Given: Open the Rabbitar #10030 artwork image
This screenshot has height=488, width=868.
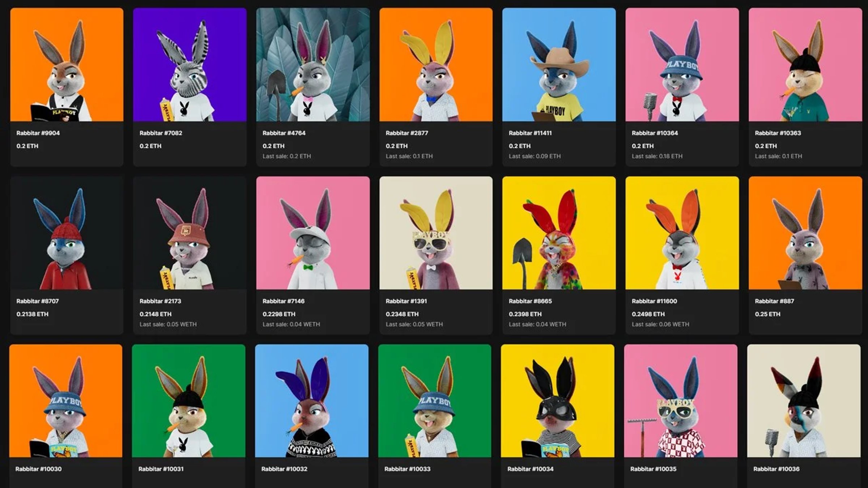Looking at the screenshot, I should pos(66,401).
